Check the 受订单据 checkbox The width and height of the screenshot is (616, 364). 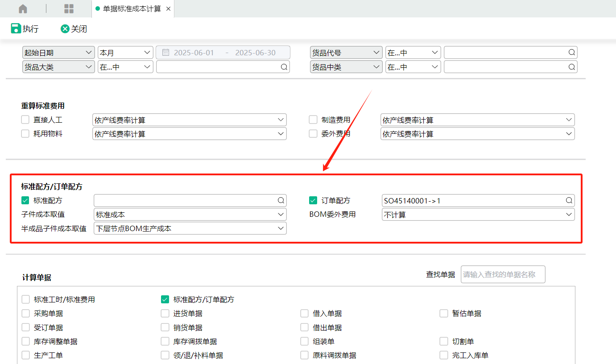25,327
